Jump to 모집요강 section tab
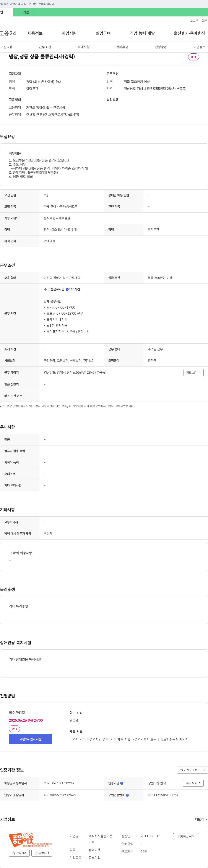 6,47
